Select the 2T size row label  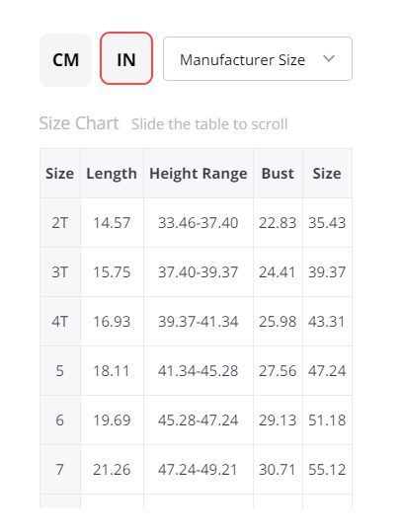[x=60, y=223]
